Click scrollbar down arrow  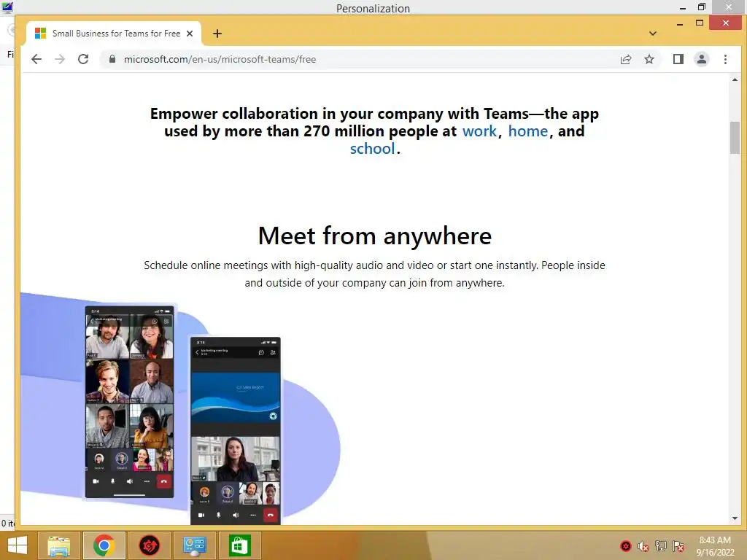[x=735, y=518]
